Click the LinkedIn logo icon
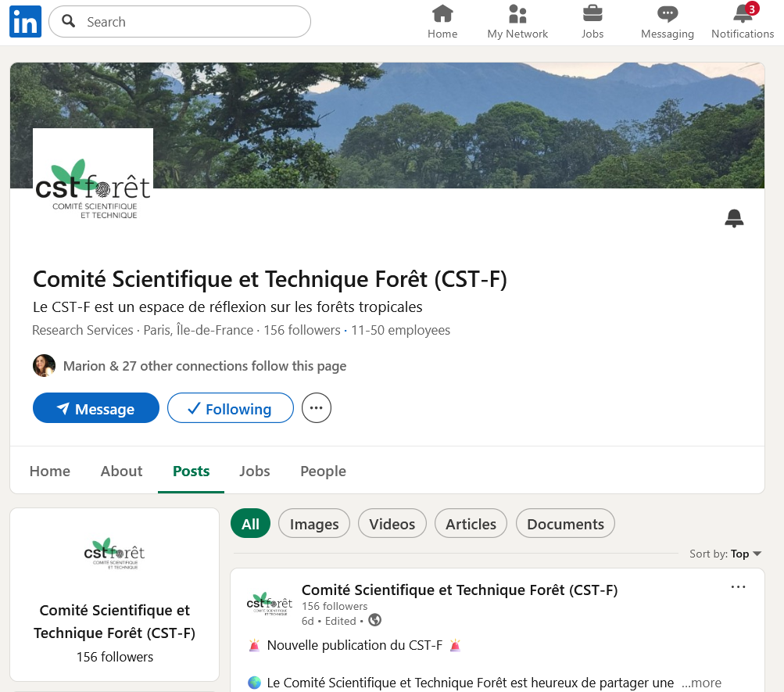Viewport: 784px width, 692px height. tap(25, 22)
